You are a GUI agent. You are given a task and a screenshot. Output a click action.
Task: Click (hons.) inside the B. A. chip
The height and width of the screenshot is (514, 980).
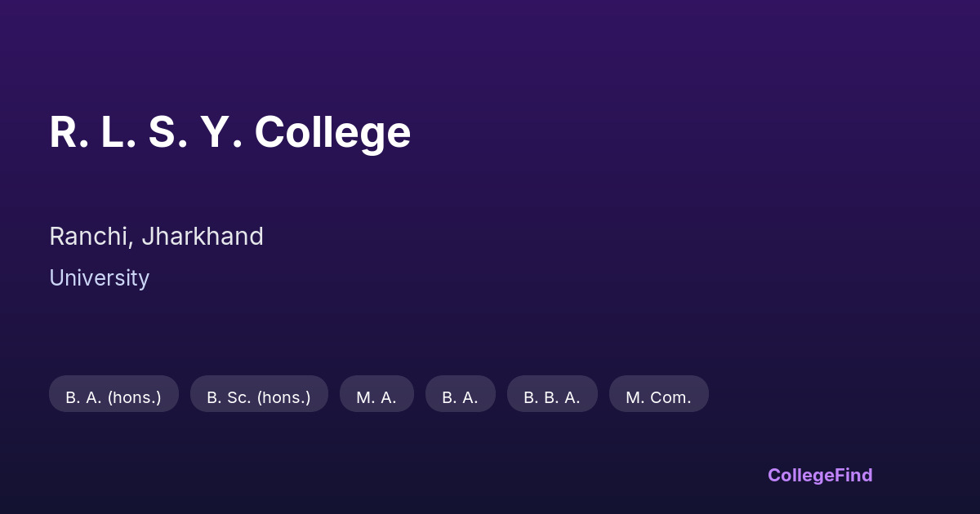coord(134,397)
